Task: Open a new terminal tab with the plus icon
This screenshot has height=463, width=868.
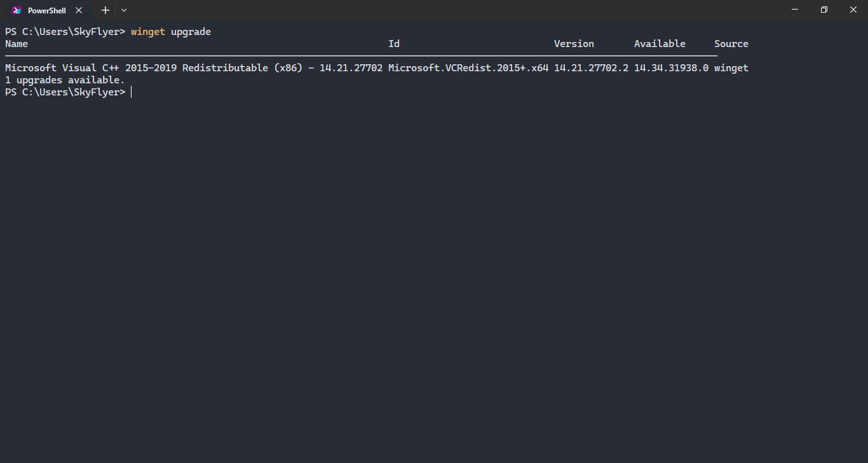Action: point(105,10)
